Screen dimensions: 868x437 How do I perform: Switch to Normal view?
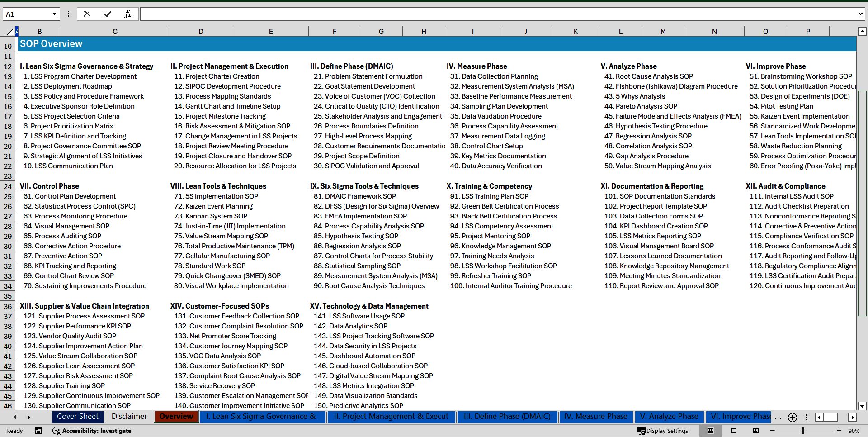click(x=711, y=431)
